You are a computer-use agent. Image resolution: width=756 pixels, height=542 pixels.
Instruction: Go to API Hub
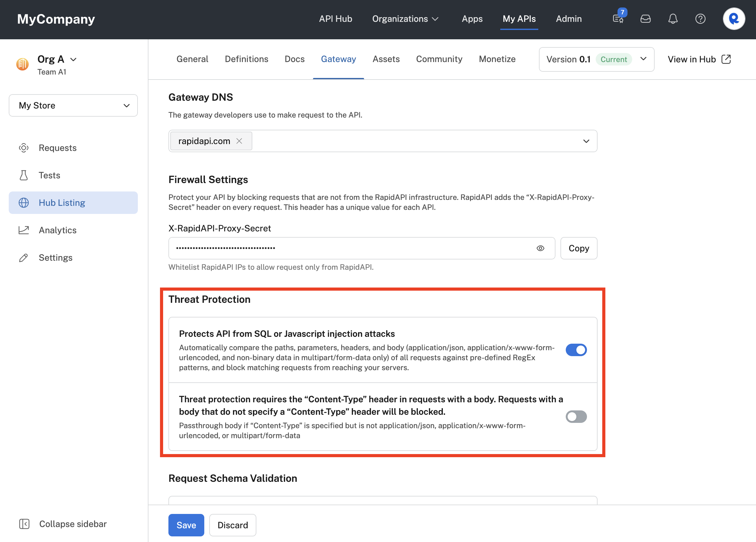pos(335,19)
